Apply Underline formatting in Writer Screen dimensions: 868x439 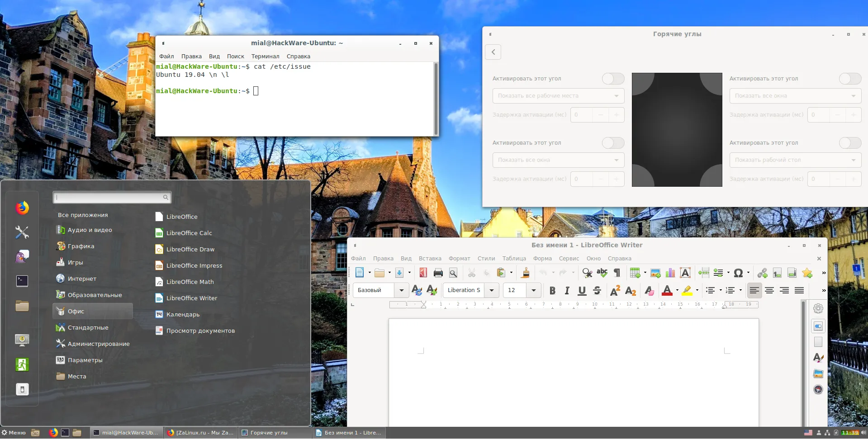click(582, 291)
